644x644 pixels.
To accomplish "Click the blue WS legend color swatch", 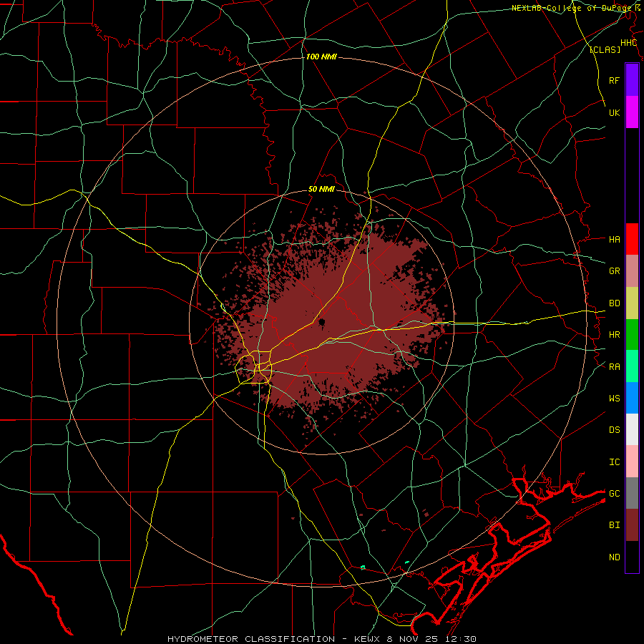I will coord(632,398).
